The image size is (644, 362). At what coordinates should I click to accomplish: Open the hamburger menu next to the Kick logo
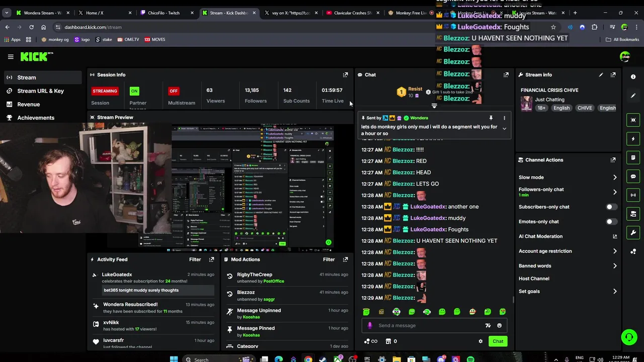click(11, 57)
